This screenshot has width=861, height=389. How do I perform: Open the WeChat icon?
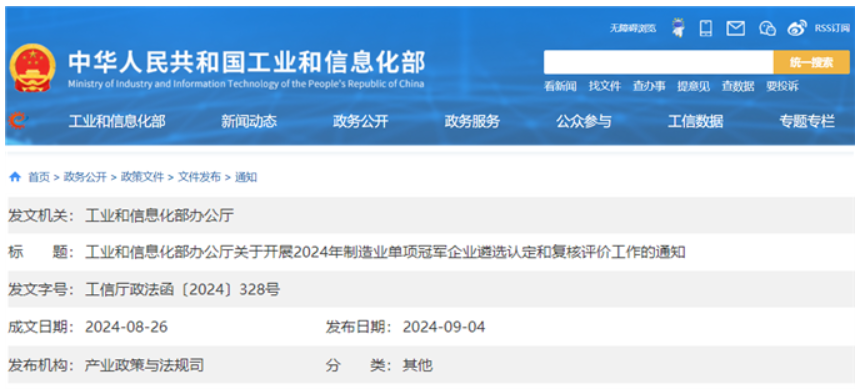767,29
